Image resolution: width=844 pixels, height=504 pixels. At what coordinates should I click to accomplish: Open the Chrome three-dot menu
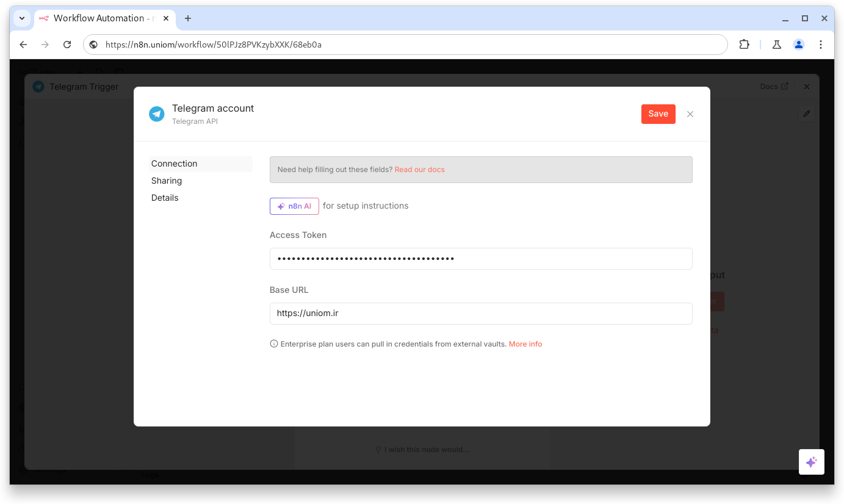(x=821, y=45)
